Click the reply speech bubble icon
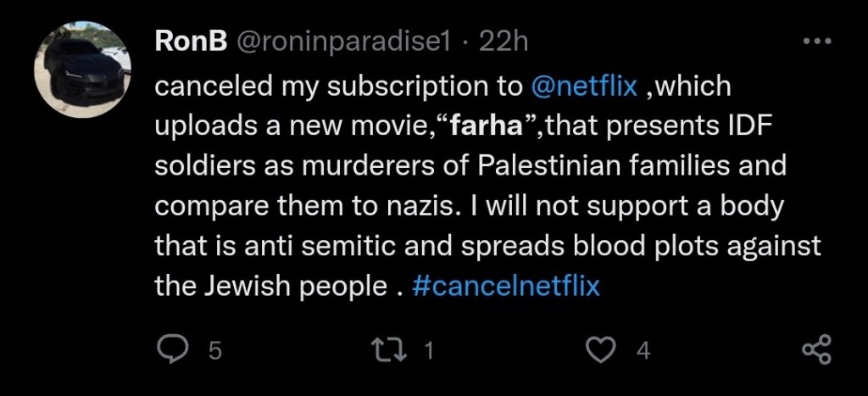Viewport: 868px width, 396px height. point(176,349)
